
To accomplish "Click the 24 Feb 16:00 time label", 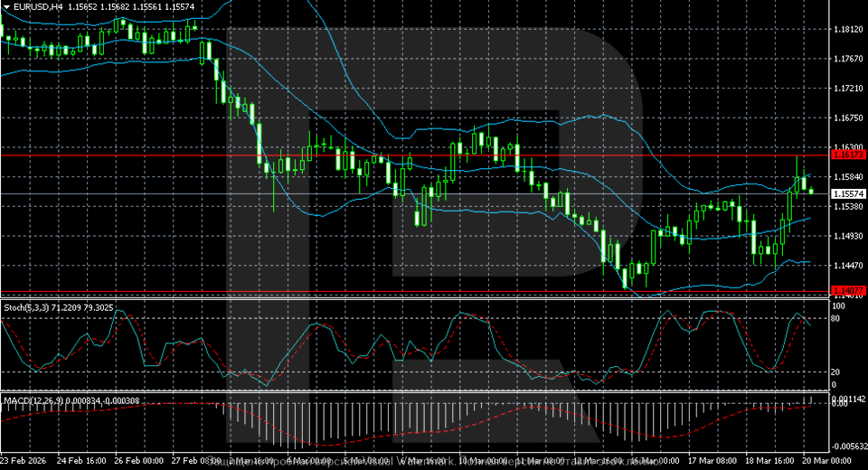I will coord(82,462).
